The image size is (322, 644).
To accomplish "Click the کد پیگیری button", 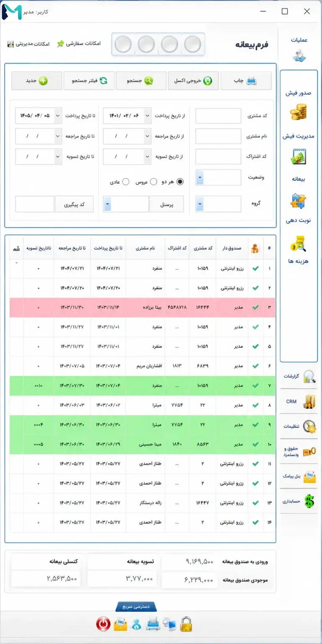I will 74,204.
